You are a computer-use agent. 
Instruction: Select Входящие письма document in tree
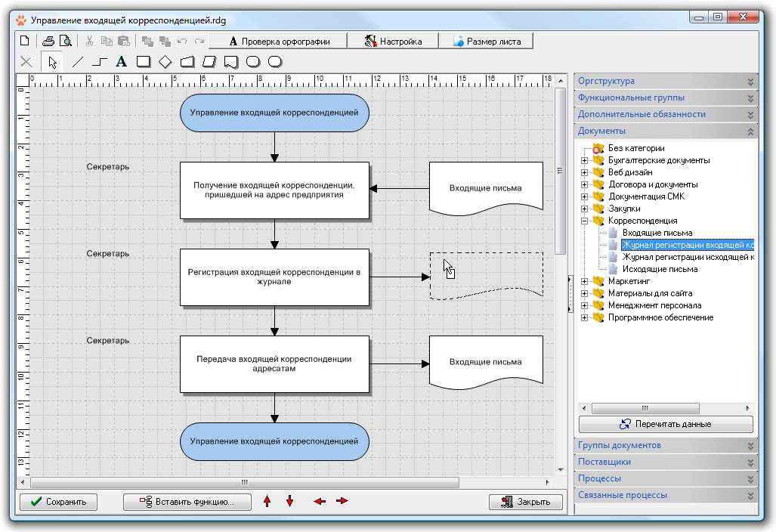point(657,233)
